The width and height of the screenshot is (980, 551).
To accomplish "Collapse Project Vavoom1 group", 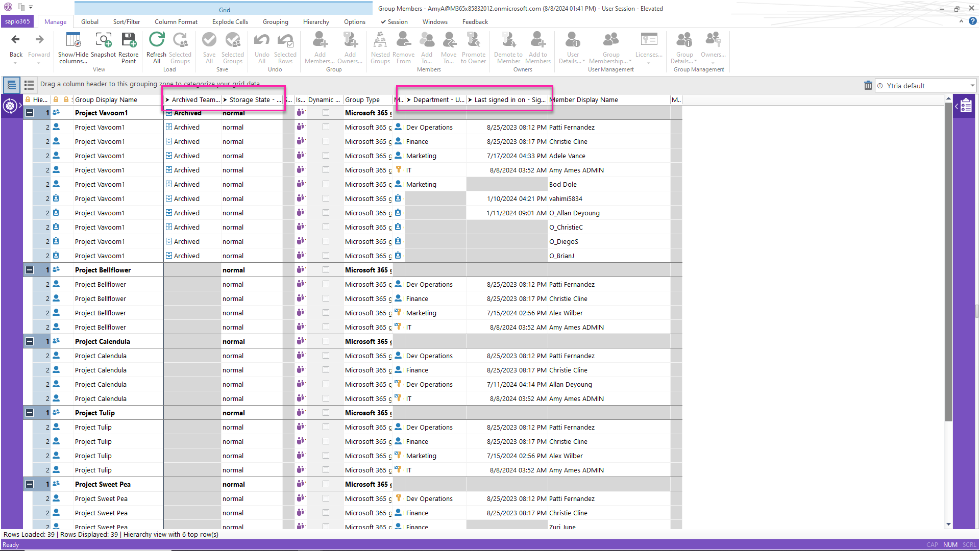I will pos(30,113).
